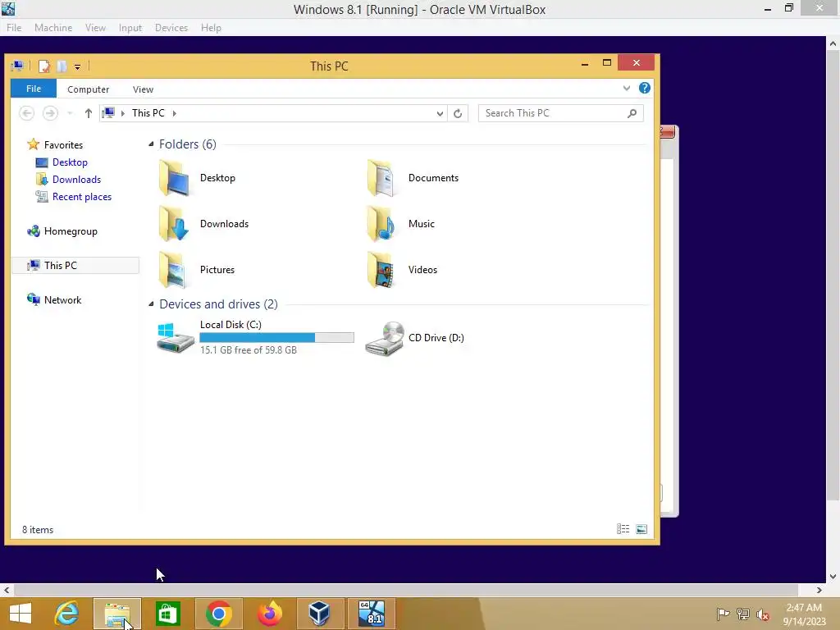Click the network tray icon
The height and width of the screenshot is (630, 840).
coord(742,614)
